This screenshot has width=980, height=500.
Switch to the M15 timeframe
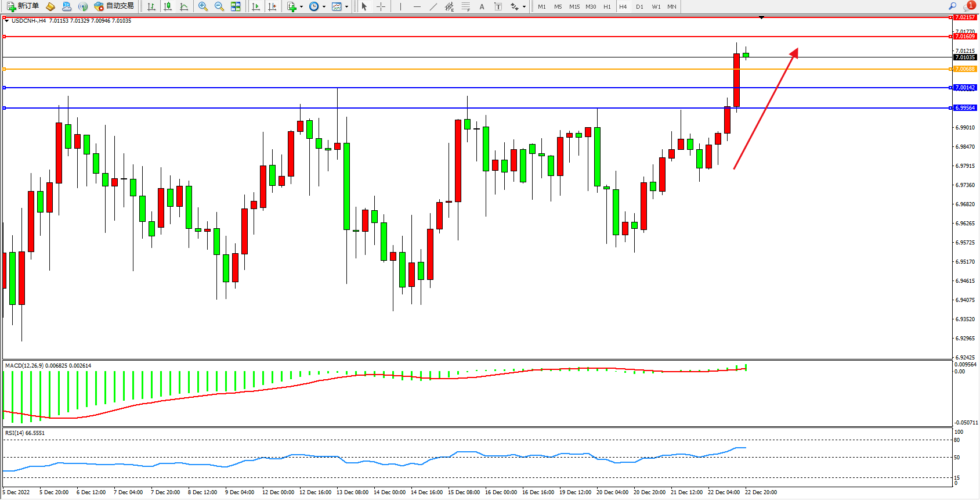(x=574, y=7)
